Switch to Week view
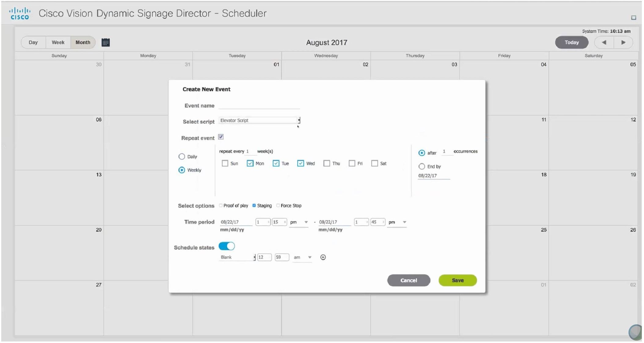Image resolution: width=644 pixels, height=343 pixels. click(x=58, y=42)
